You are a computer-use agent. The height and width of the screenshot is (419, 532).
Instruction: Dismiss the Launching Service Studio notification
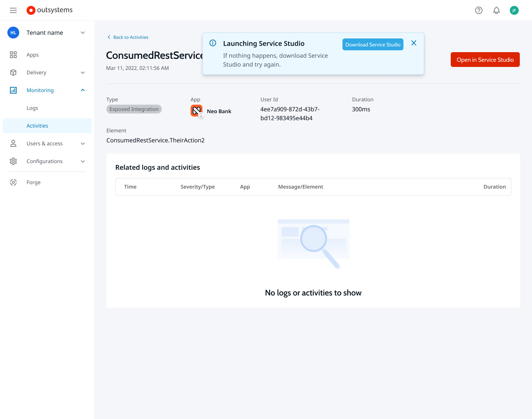tap(414, 43)
